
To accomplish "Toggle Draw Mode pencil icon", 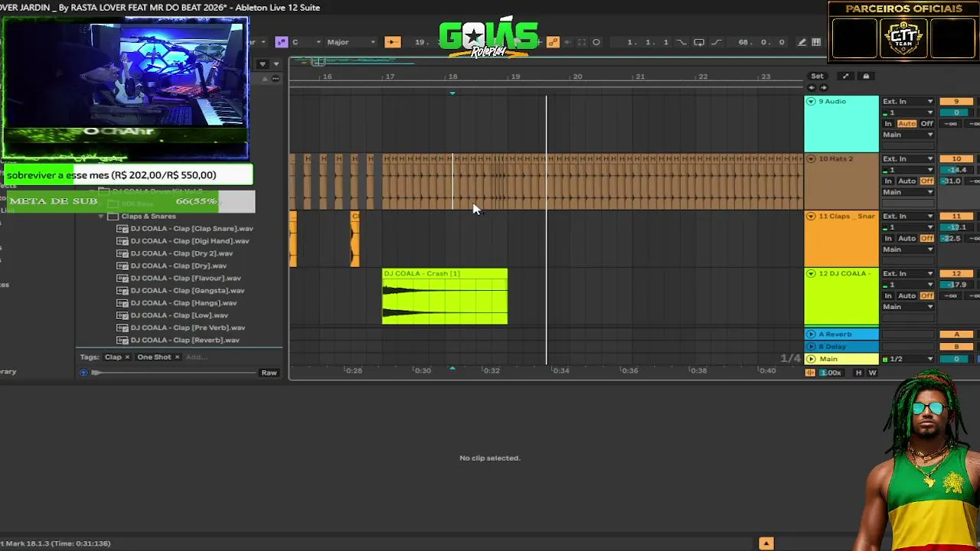I will coord(802,42).
